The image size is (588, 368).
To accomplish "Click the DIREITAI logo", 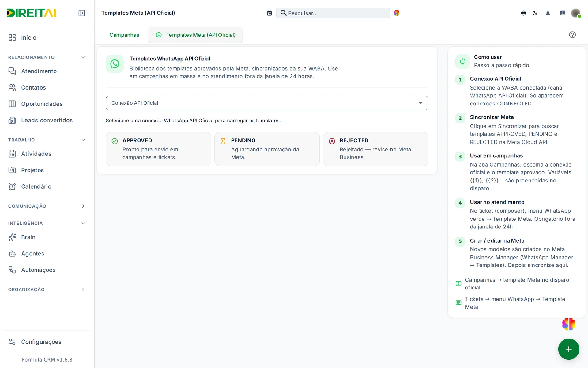I will click(x=32, y=13).
